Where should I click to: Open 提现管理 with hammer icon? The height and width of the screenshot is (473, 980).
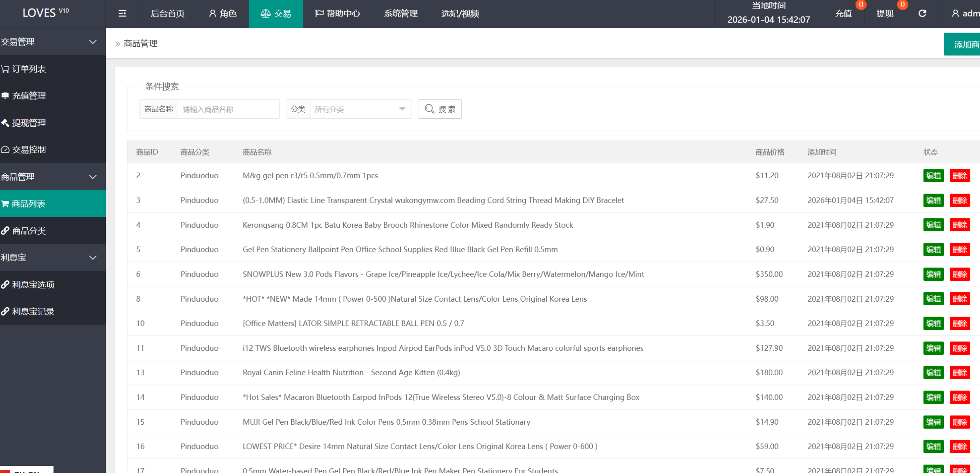(x=28, y=123)
